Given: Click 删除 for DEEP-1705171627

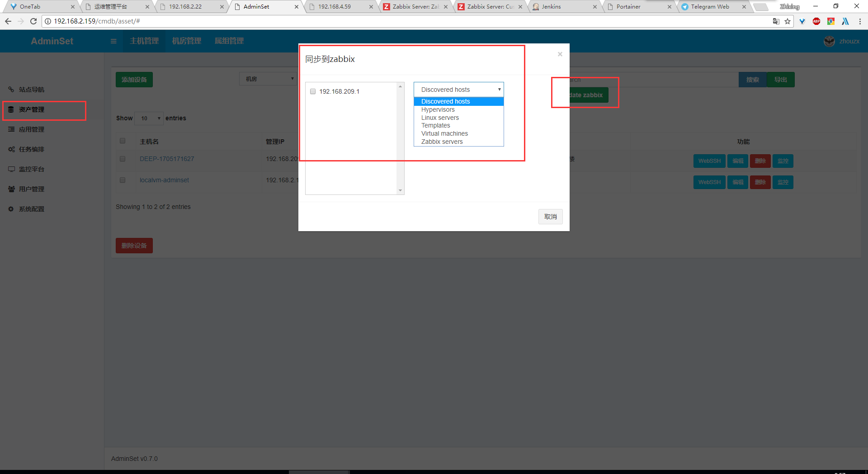Looking at the screenshot, I should point(760,161).
